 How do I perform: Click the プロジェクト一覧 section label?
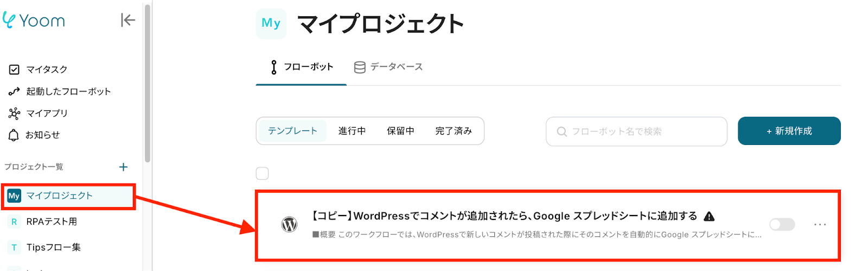pyautogui.click(x=34, y=167)
